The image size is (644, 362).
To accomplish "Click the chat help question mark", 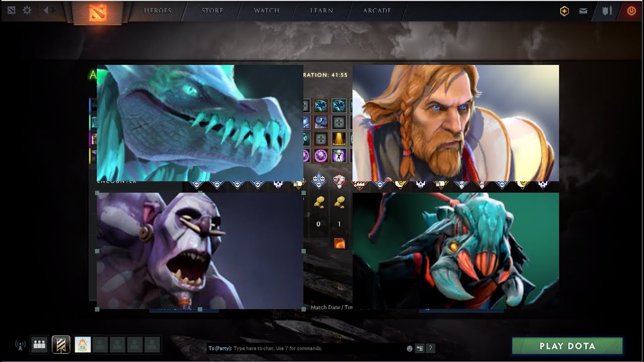I will [x=431, y=348].
